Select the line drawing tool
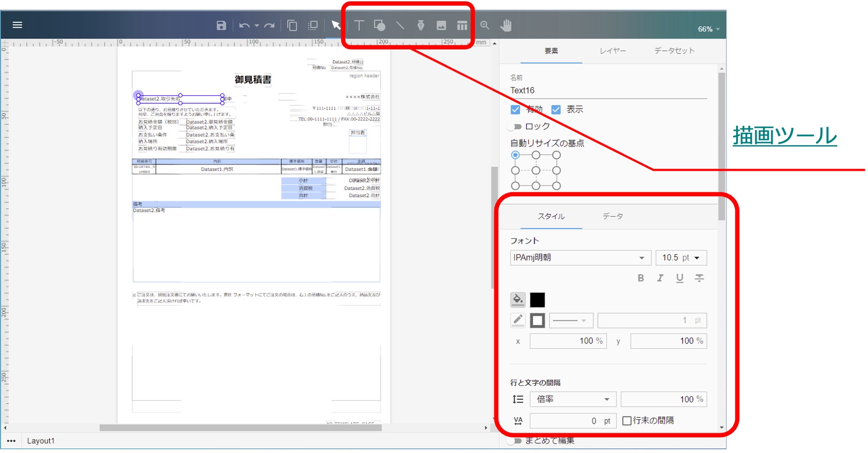Viewport: 868px width, 453px height. (400, 25)
